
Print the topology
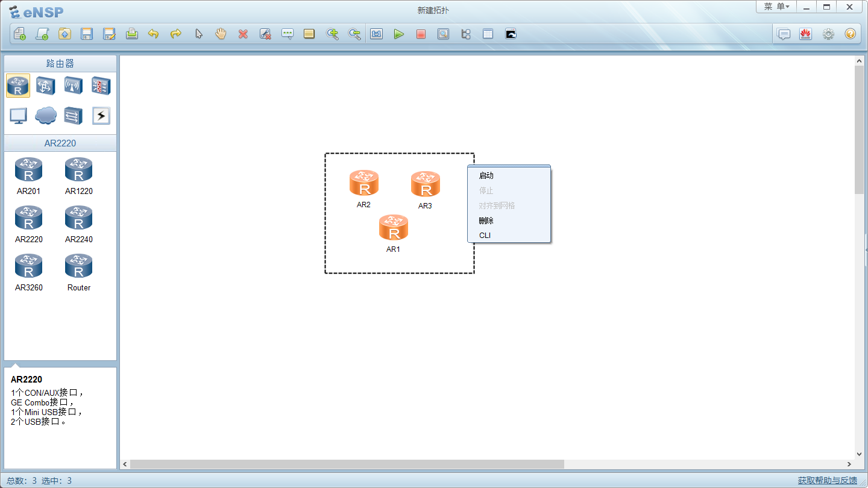tap(132, 34)
